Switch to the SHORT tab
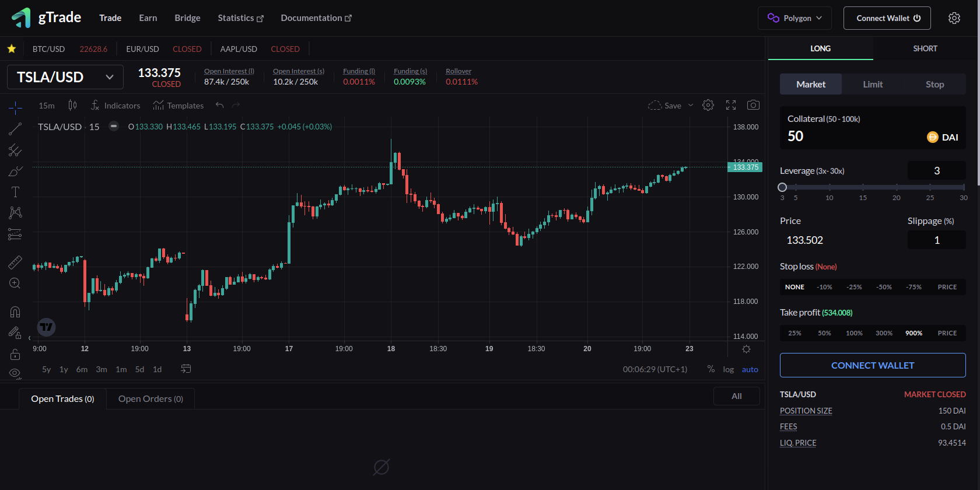Viewport: 980px width, 490px height. pos(925,48)
